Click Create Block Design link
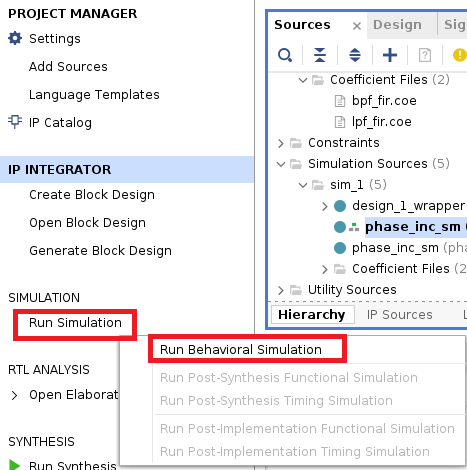Viewport: 467px width, 470px height. (92, 195)
